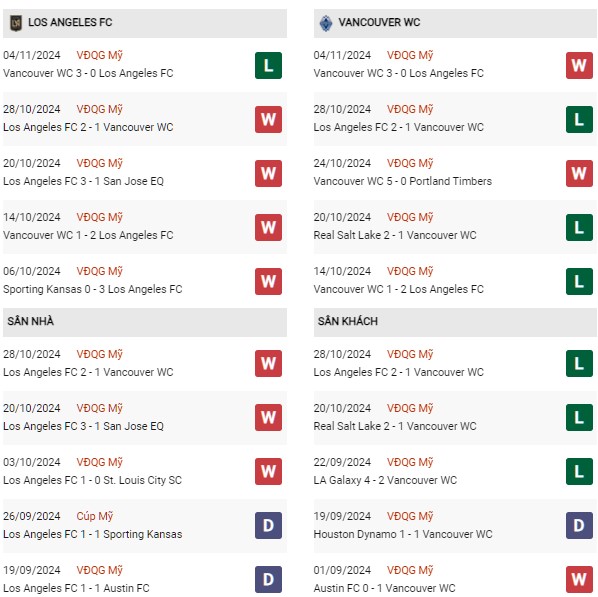598x597 pixels.
Task: Click the D badge for LAFC 1-1 Sporting Kansas
Action: tap(268, 525)
